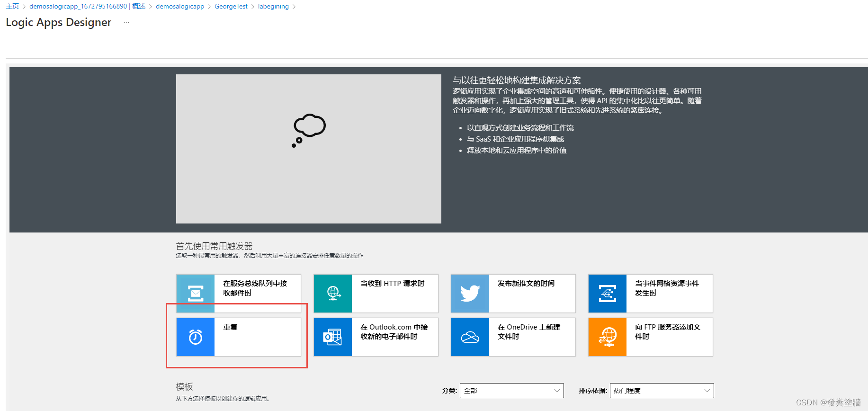
Task: Click the 首先使用常用触发器 heading
Action: 214,246
